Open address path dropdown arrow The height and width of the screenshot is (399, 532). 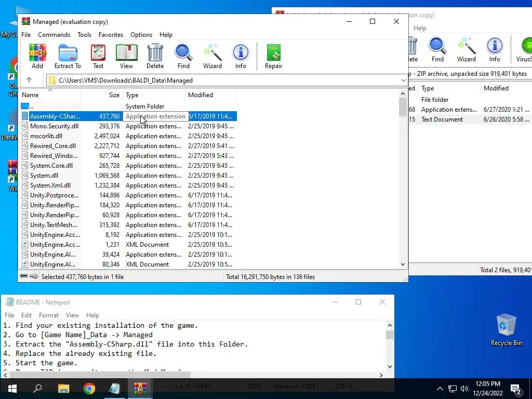point(403,81)
